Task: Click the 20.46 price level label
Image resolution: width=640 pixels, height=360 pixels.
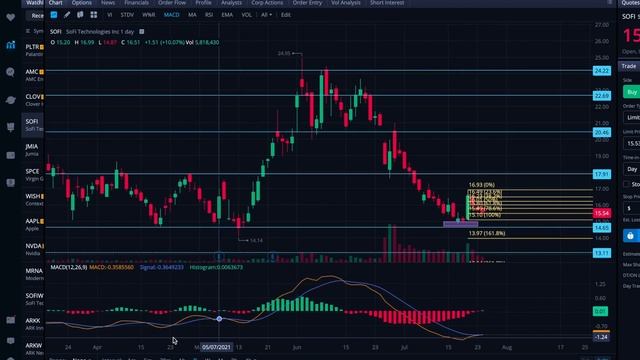Action: click(602, 132)
